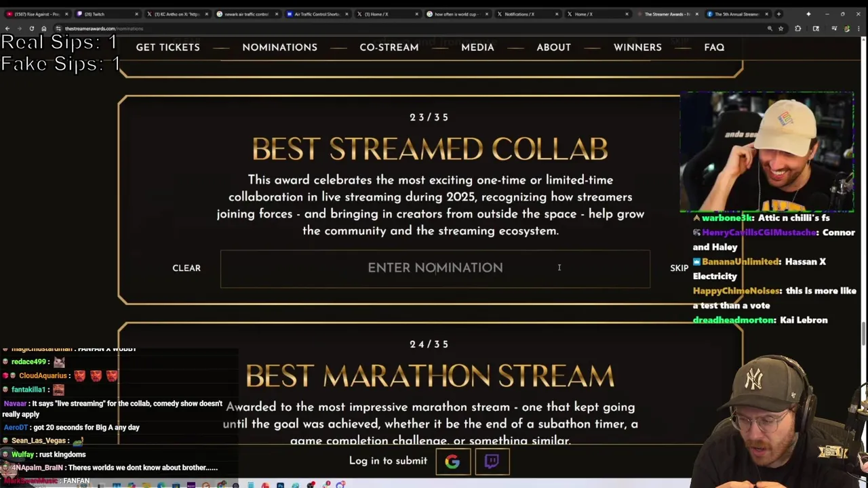Click the streamer webcam overlay

tap(767, 152)
